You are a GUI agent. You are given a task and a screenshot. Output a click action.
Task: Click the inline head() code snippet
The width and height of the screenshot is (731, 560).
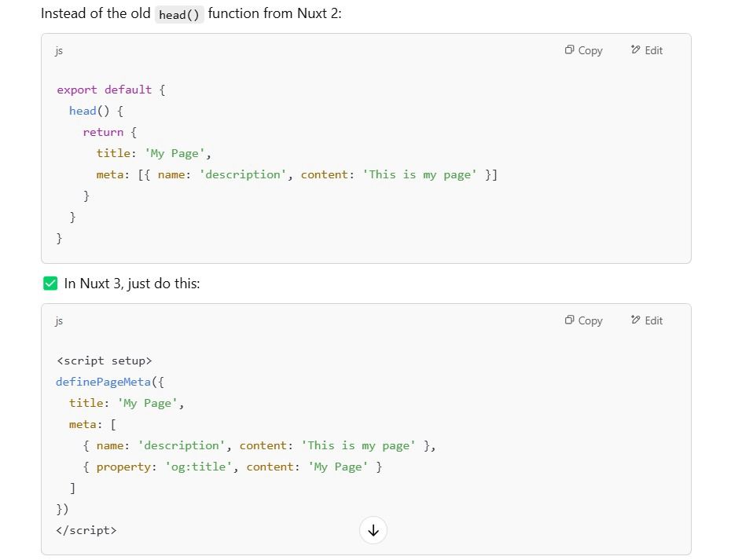coord(179,14)
